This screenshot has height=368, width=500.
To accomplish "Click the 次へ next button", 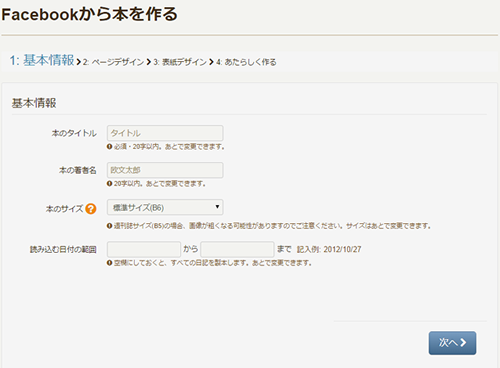I will point(452,343).
